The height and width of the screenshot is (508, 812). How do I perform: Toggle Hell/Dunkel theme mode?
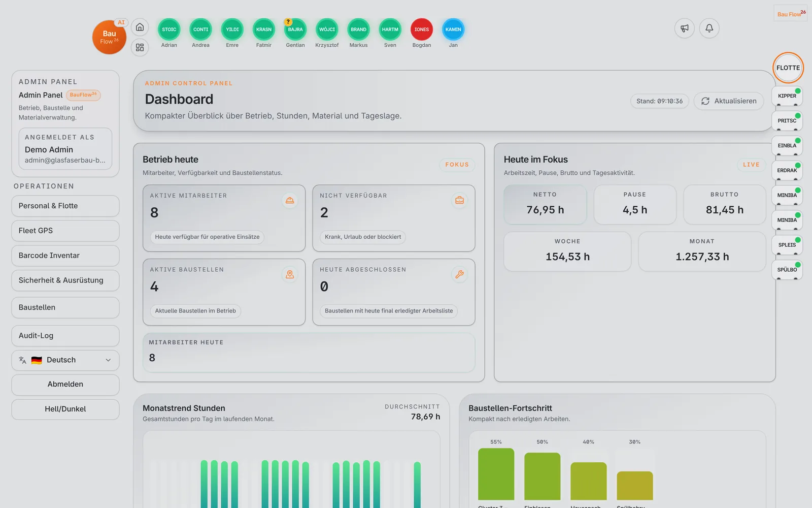(x=65, y=409)
